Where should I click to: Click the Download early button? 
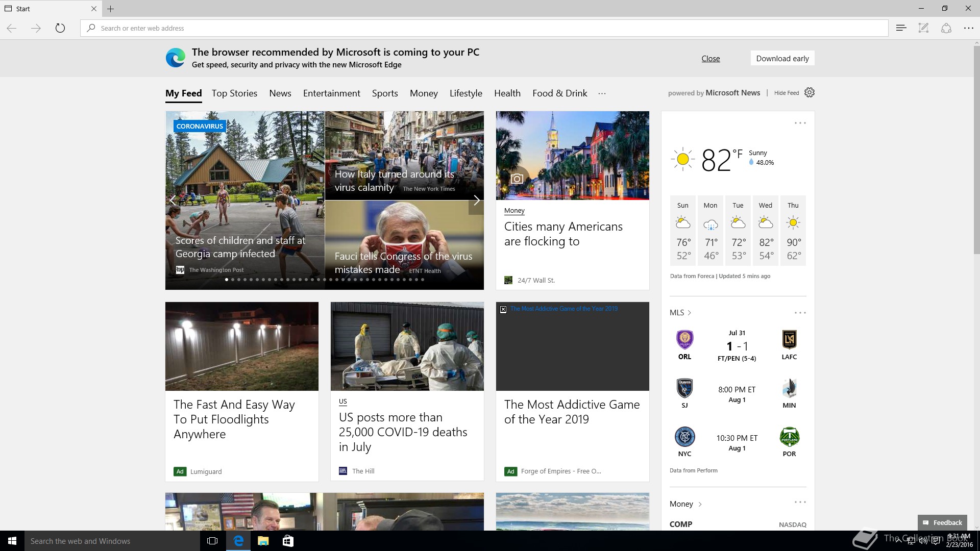point(782,58)
